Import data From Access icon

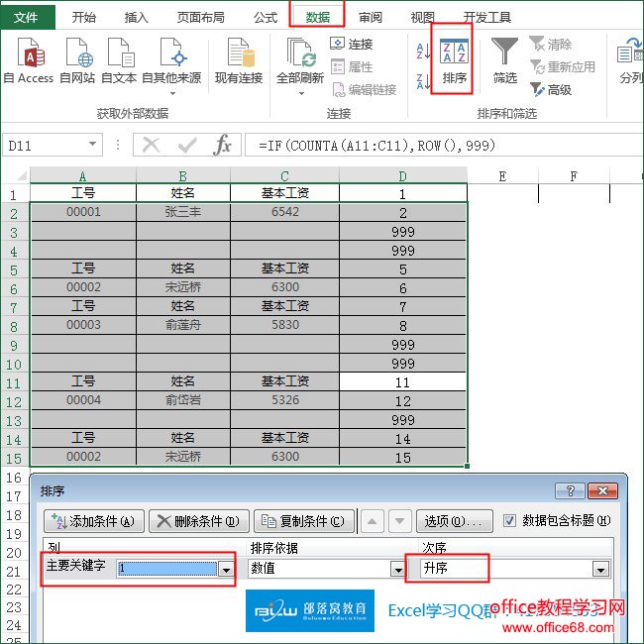point(29,60)
